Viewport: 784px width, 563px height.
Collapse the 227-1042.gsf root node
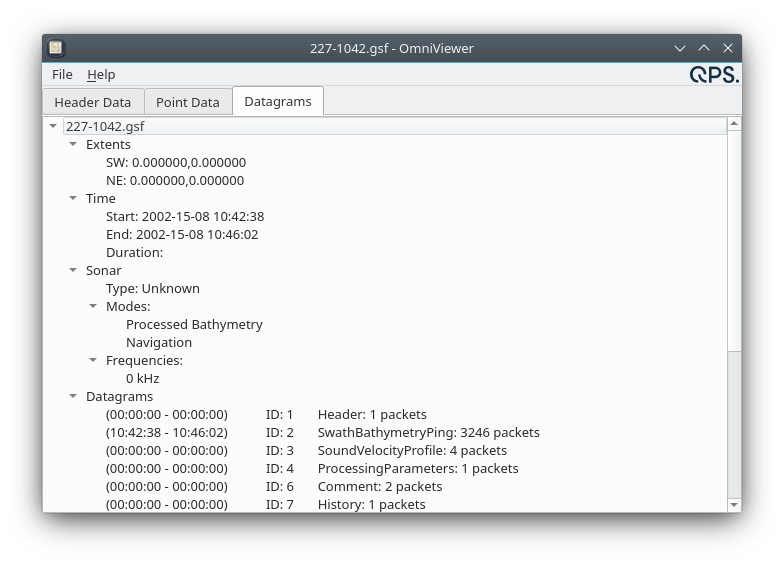pyautogui.click(x=53, y=127)
